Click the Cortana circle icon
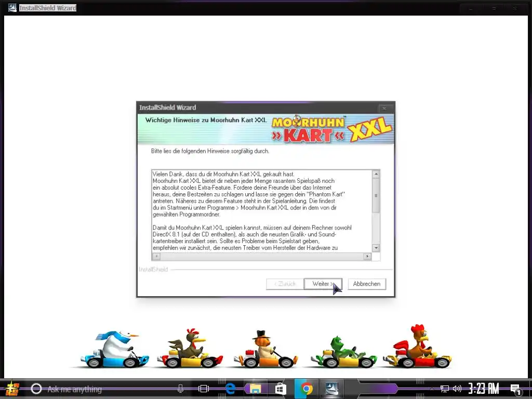532x399 pixels. point(36,389)
